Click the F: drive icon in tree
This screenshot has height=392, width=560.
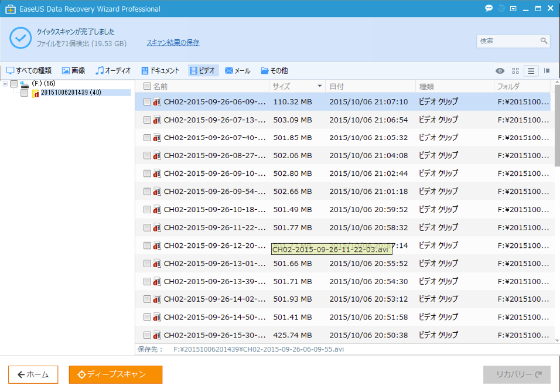[24, 84]
